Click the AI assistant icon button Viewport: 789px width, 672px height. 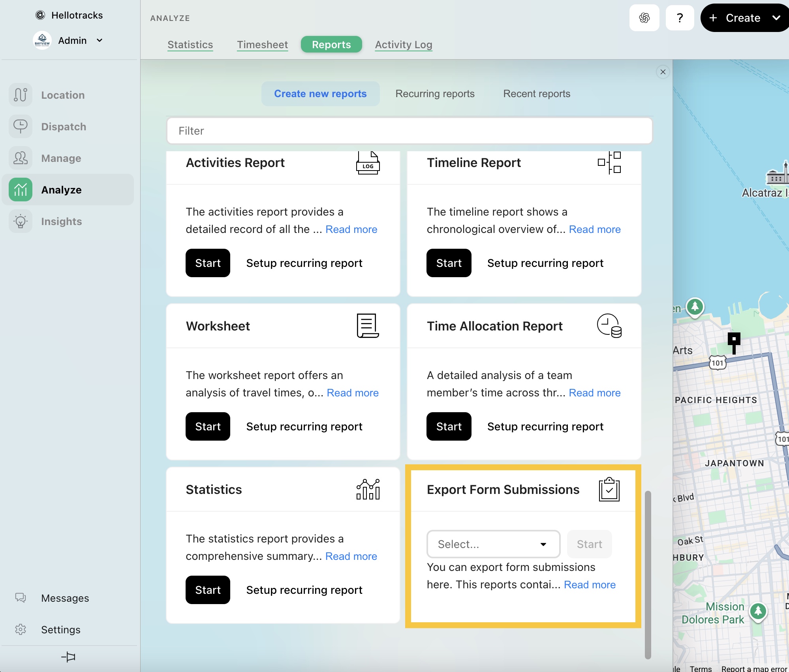pyautogui.click(x=644, y=18)
